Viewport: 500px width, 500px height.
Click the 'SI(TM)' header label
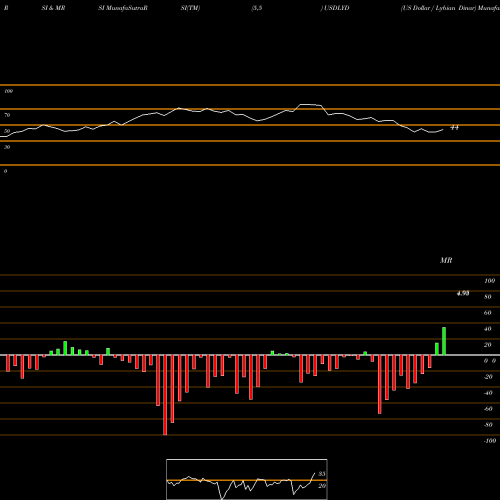tap(190, 8)
